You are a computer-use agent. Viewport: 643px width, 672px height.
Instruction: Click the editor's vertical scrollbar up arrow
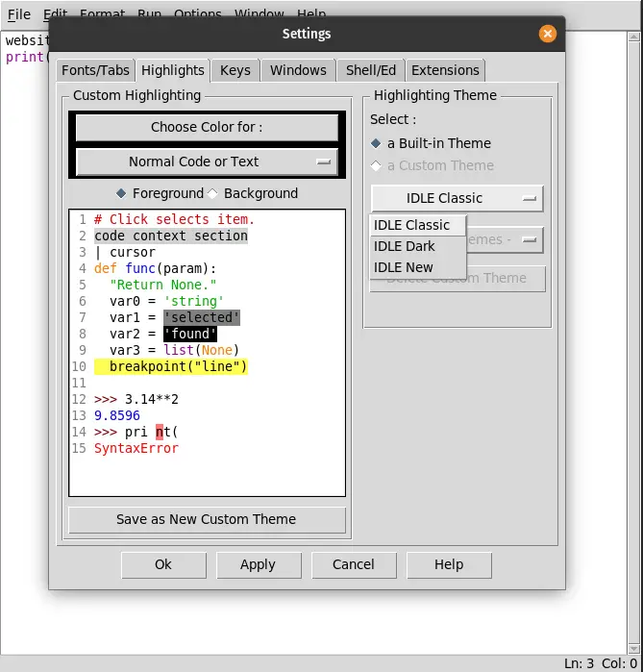tap(634, 37)
